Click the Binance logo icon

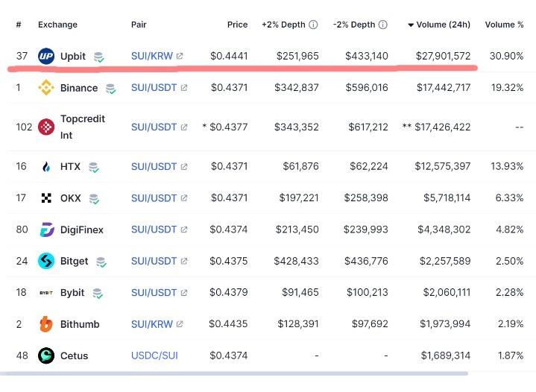(x=46, y=88)
